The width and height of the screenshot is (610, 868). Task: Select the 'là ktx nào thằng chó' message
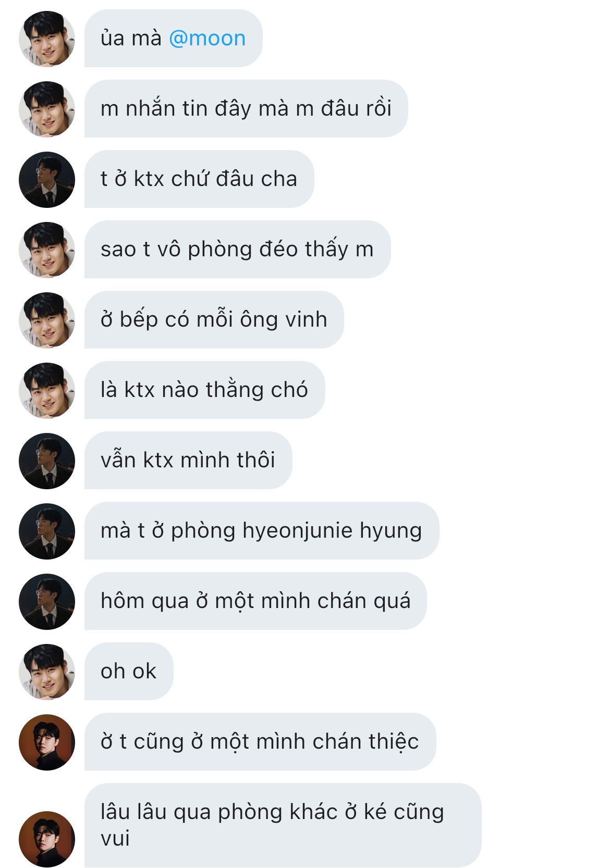coord(204,390)
